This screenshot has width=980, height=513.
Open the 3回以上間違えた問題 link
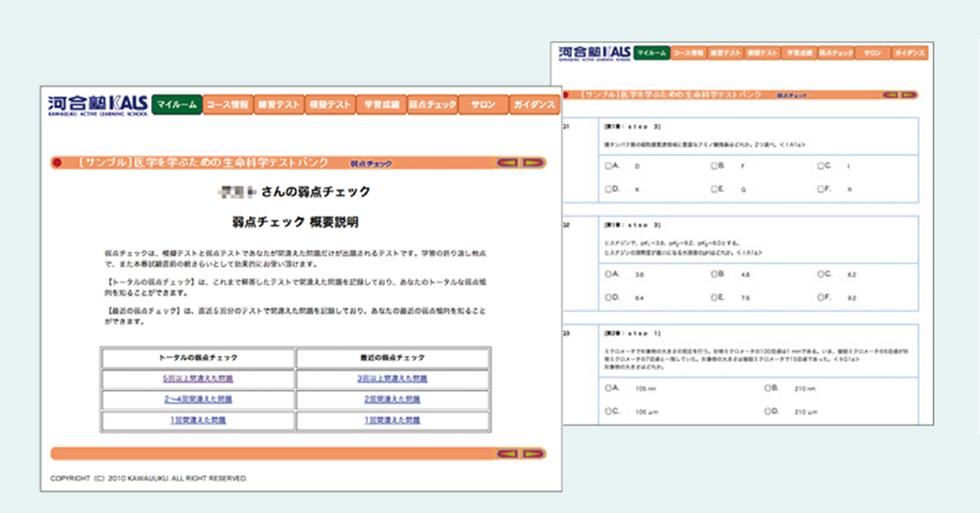tap(392, 379)
